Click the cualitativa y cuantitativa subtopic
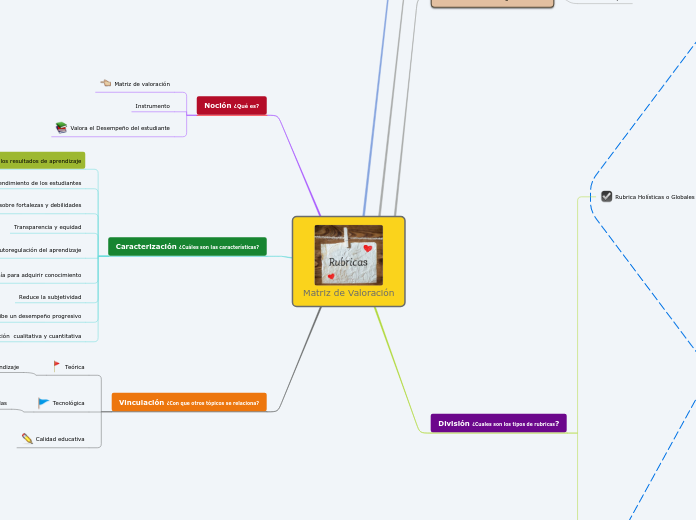Viewport: 696px width, 520px height. (x=40, y=336)
